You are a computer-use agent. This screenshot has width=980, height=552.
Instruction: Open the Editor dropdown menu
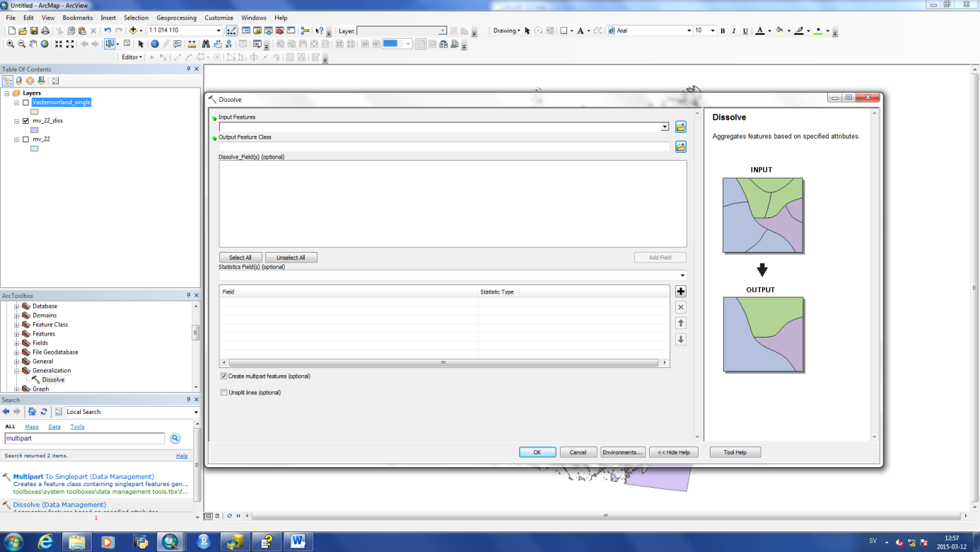click(132, 57)
